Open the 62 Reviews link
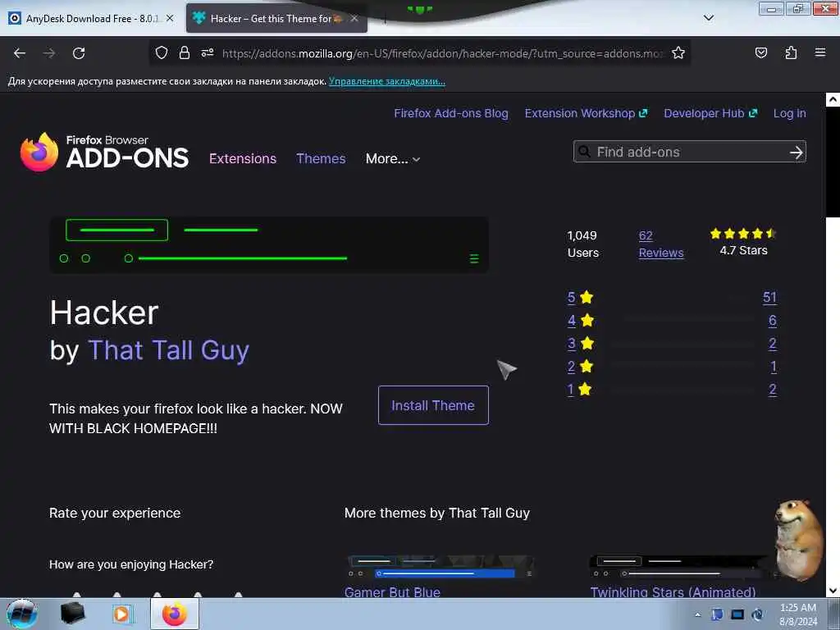Screen dimensions: 840x630 tap(661, 244)
